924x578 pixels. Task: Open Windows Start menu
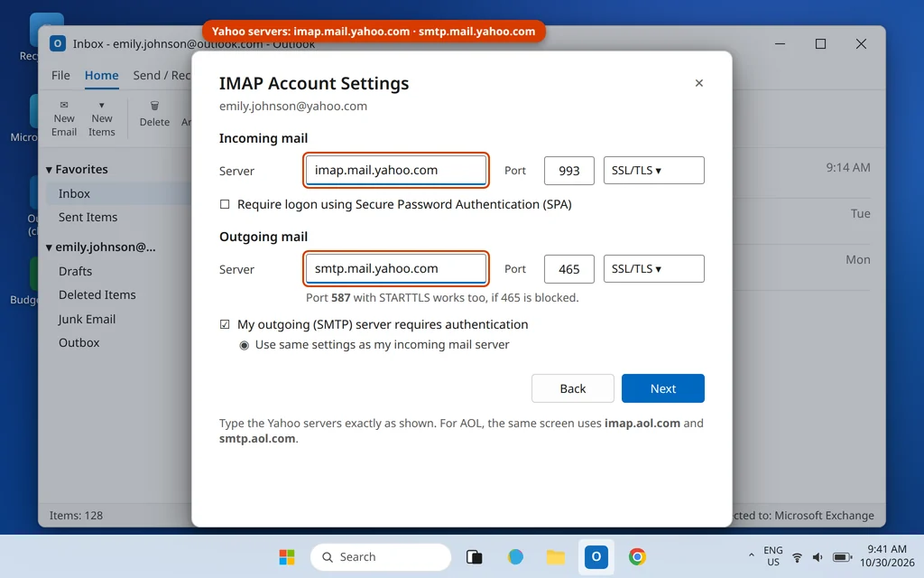(x=287, y=556)
